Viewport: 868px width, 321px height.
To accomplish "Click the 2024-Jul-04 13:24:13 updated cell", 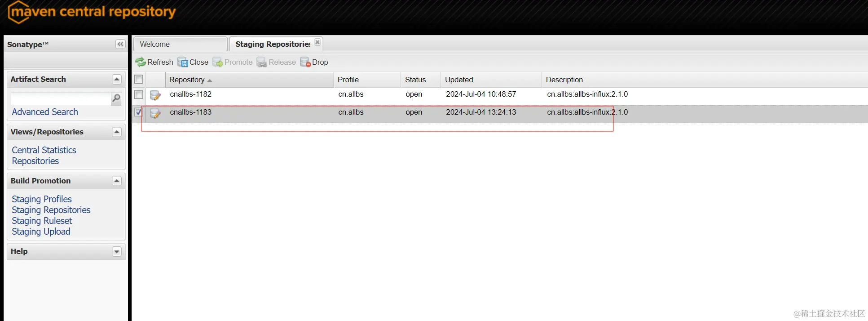I will click(481, 112).
